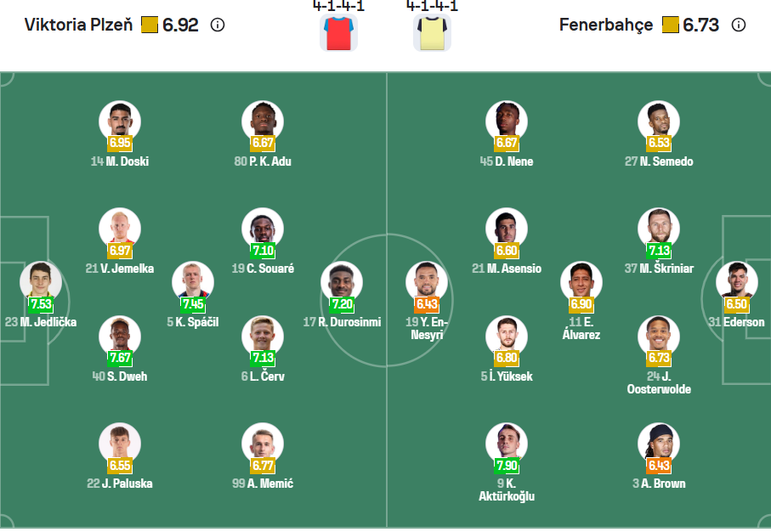Click Fenerbahçe yellow jersey icon

(x=433, y=32)
